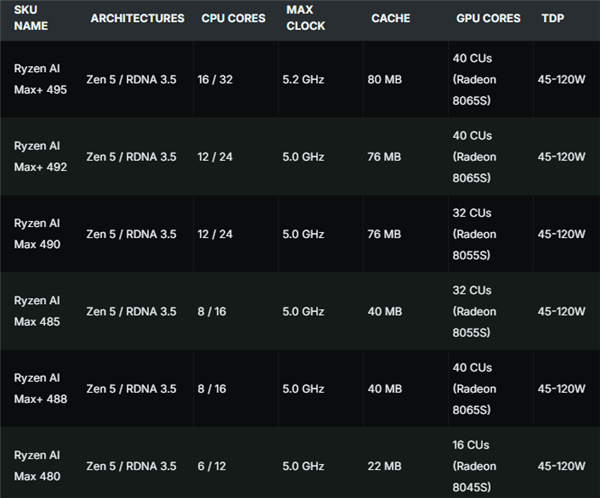Click Zen 5 / RDNA 3.5 in Max+ 495 row

click(131, 80)
